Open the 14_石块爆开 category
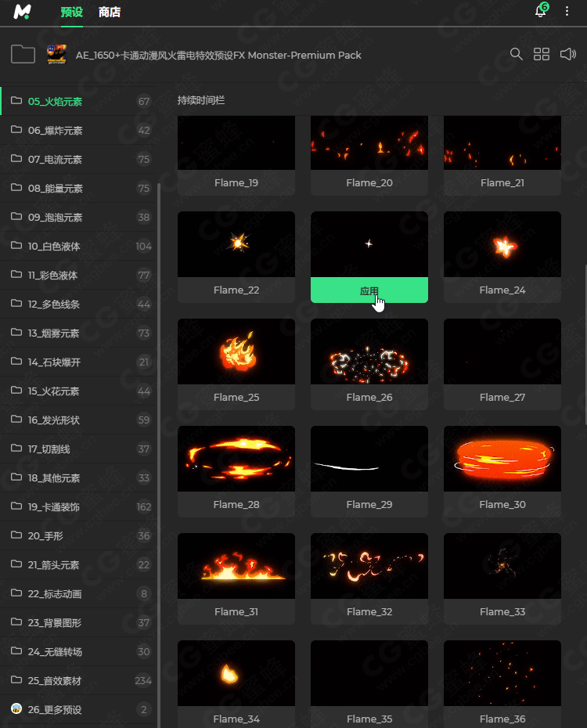This screenshot has height=728, width=587. (78, 362)
